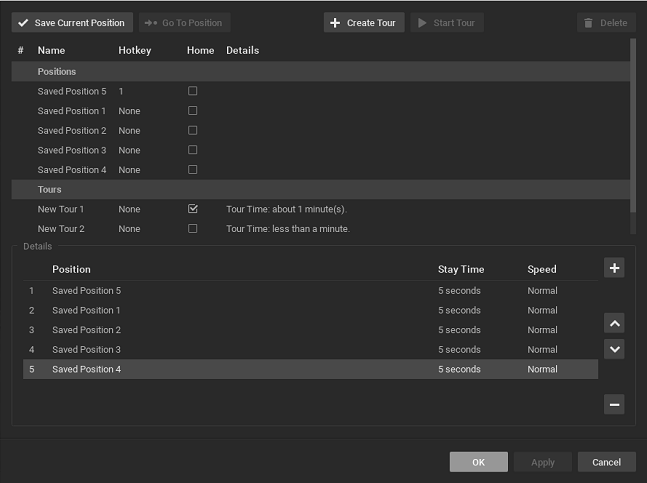Open Stay Time dropdown for Saved Position 4
Image resolution: width=647 pixels, height=483 pixels.
(x=459, y=370)
